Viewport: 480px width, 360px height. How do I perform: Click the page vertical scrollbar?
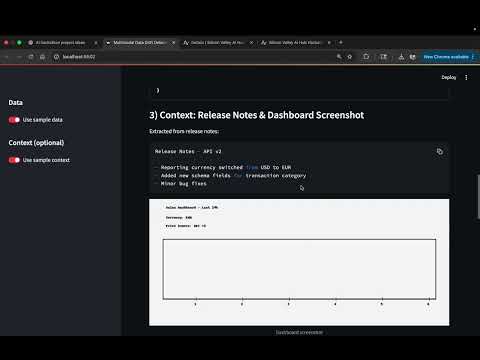pyautogui.click(x=478, y=197)
